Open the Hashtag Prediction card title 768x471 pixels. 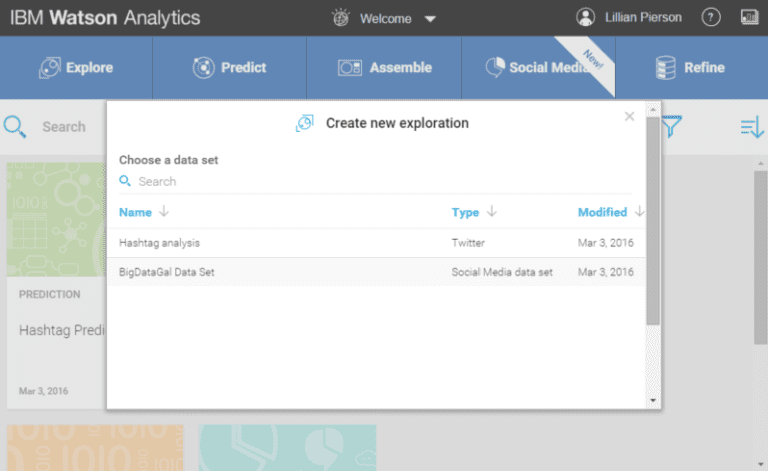62,330
